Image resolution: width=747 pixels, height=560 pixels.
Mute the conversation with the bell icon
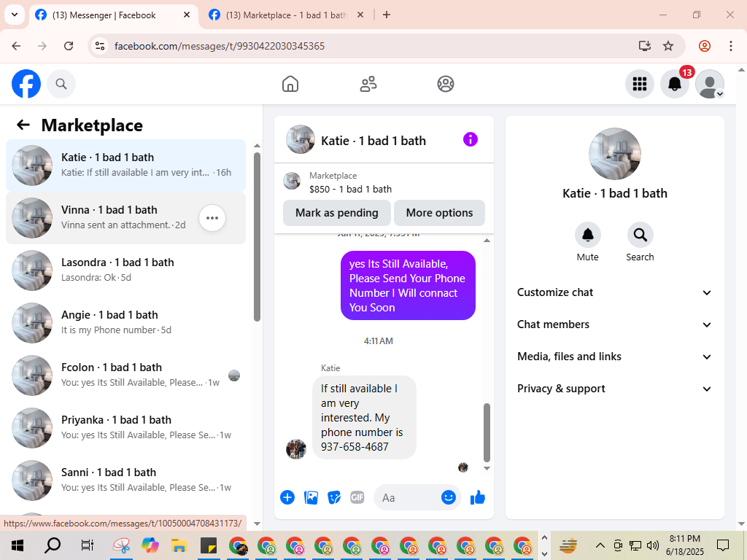(588, 235)
